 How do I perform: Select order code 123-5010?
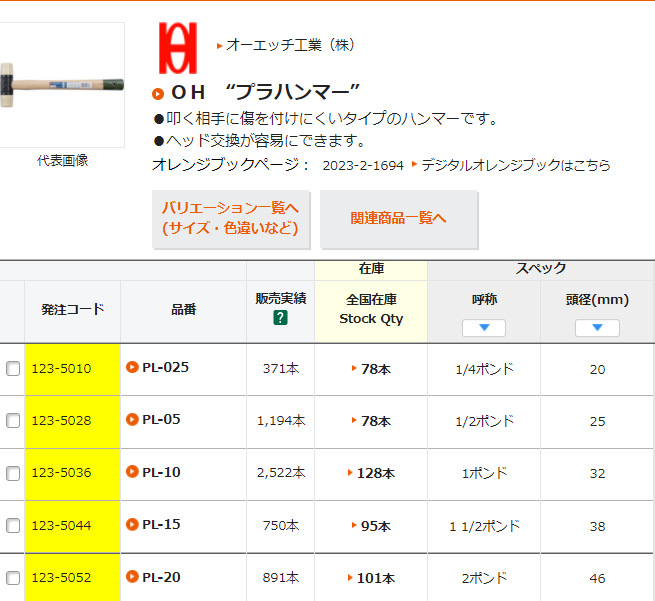pyautogui.click(x=61, y=369)
